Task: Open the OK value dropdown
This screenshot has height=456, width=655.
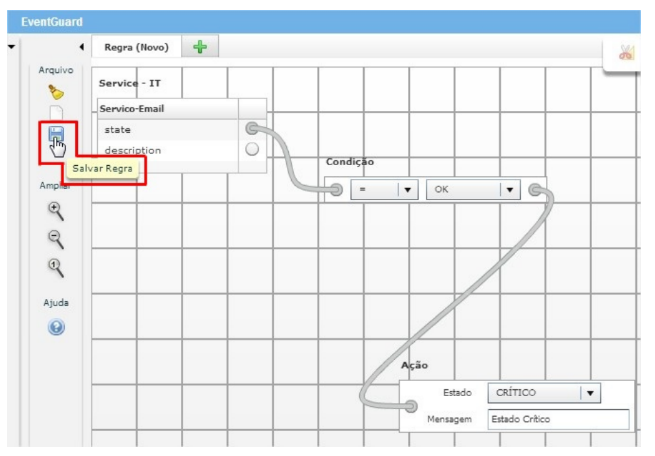Action: (x=509, y=190)
